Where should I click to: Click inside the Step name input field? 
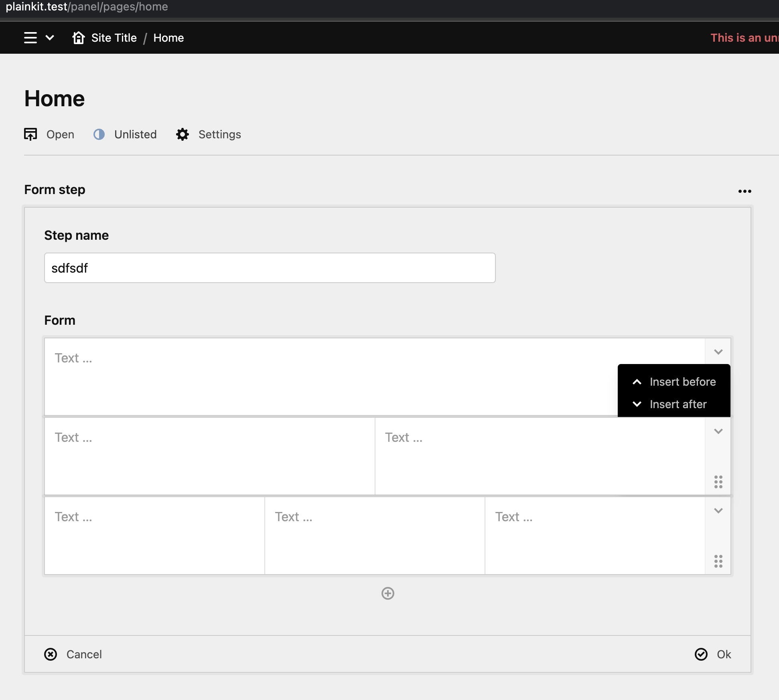click(x=270, y=268)
